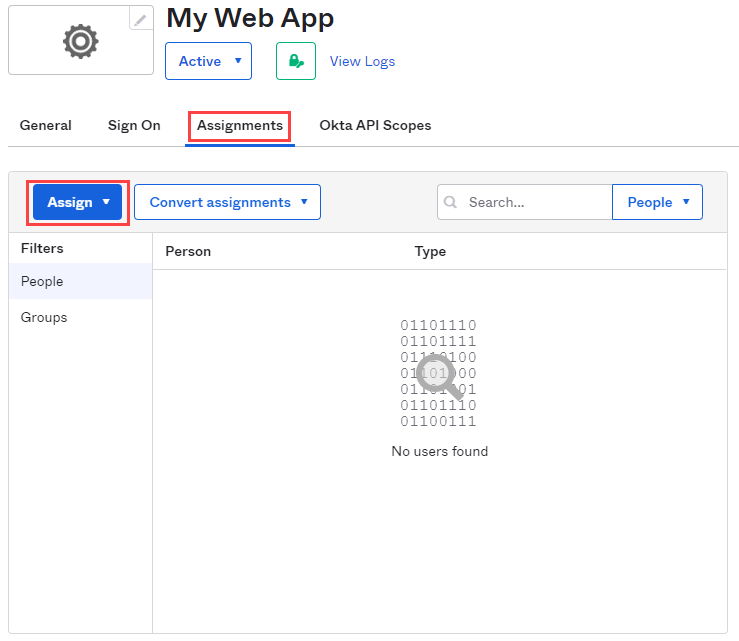Click the Person column header
739x641 pixels.
(188, 251)
